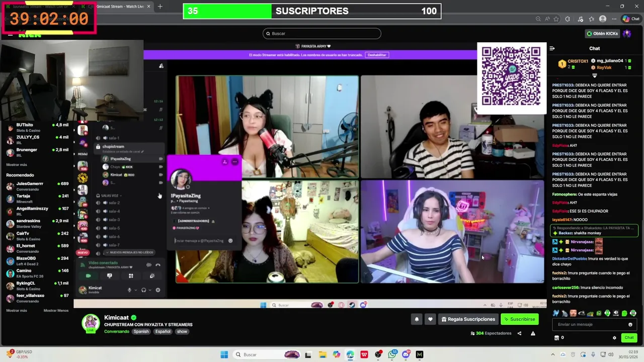Click the subscribers goal progress bar
Screen dimensions: 644x362
point(312,11)
